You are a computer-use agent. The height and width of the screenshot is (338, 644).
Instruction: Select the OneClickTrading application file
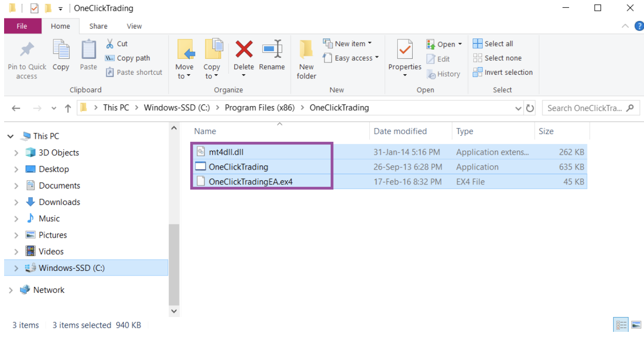(x=238, y=167)
